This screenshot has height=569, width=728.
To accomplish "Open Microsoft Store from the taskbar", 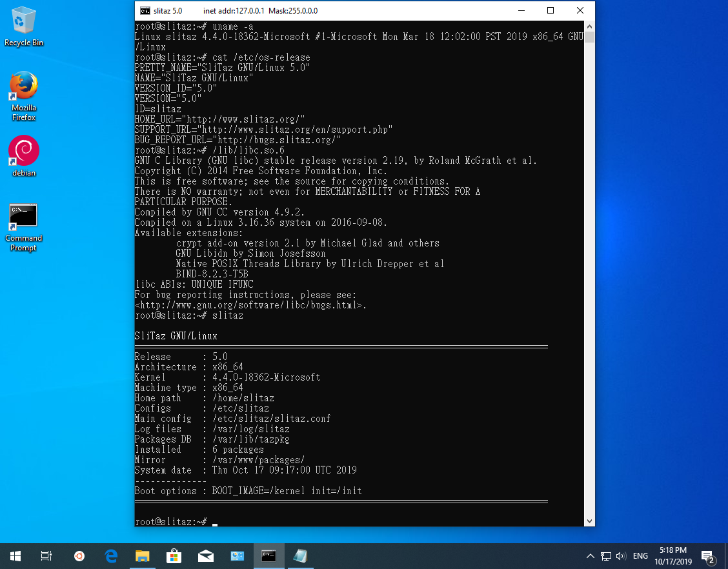I will 174,556.
